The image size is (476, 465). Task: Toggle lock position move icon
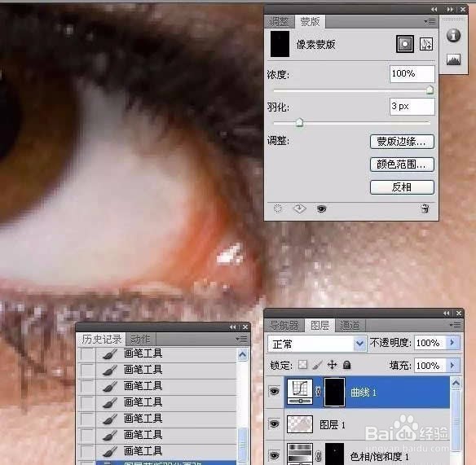[x=332, y=365]
